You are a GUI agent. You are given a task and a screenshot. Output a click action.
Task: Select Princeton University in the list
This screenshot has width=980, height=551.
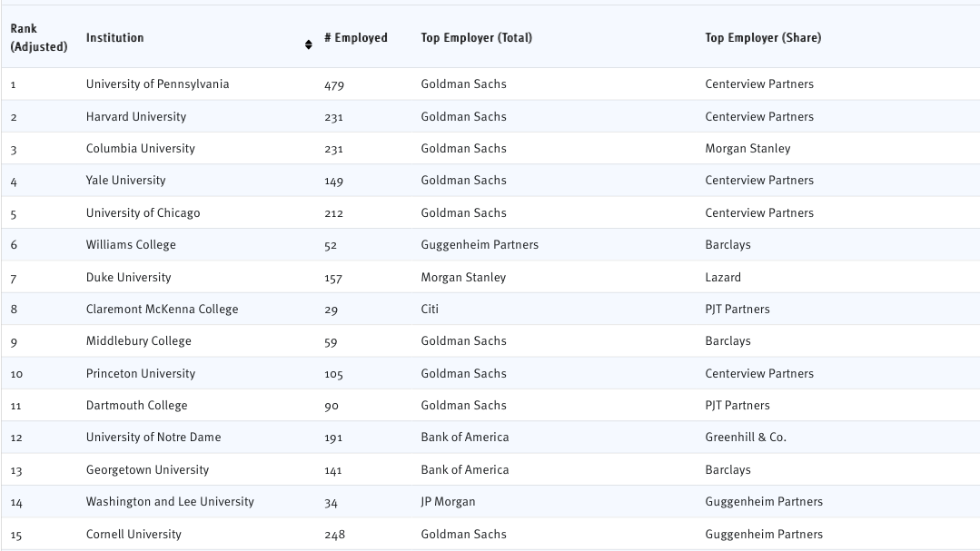tap(141, 374)
